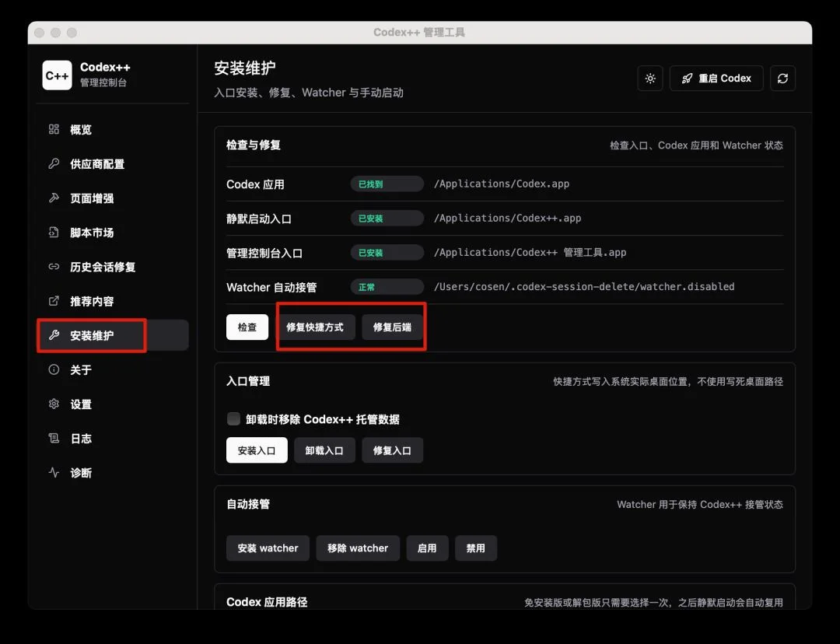Click the 安装维护 page title
Viewport: 840px width, 644px height.
(245, 68)
